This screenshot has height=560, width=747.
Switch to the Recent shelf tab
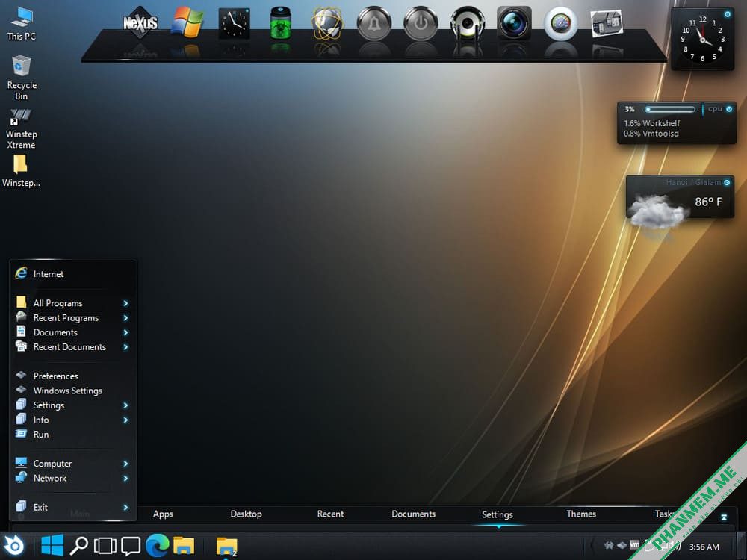(x=330, y=514)
